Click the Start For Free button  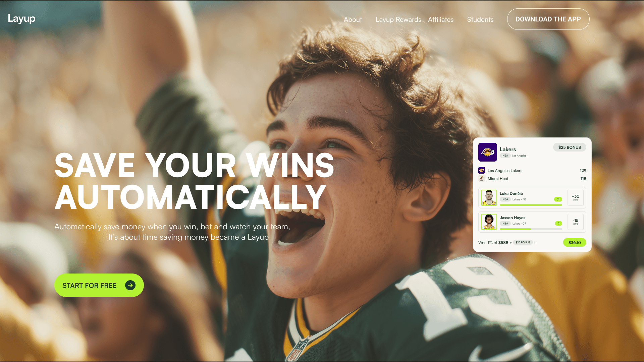(99, 285)
